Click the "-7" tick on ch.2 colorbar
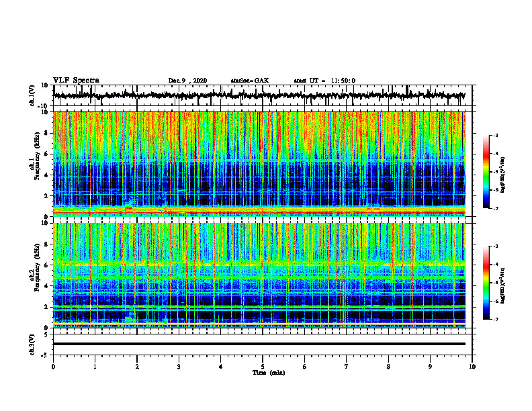Image resolution: width=532 pixels, height=411 pixels. [496, 319]
